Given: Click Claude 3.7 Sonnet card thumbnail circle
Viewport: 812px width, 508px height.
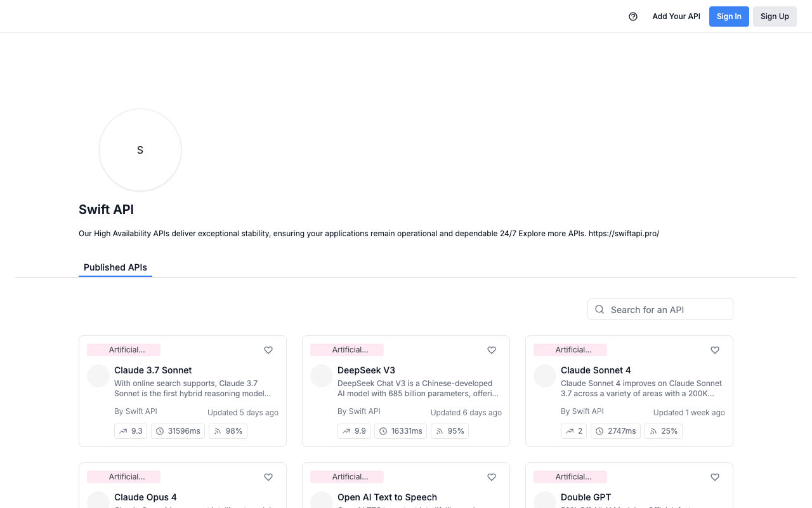Looking at the screenshot, I should click(x=98, y=376).
